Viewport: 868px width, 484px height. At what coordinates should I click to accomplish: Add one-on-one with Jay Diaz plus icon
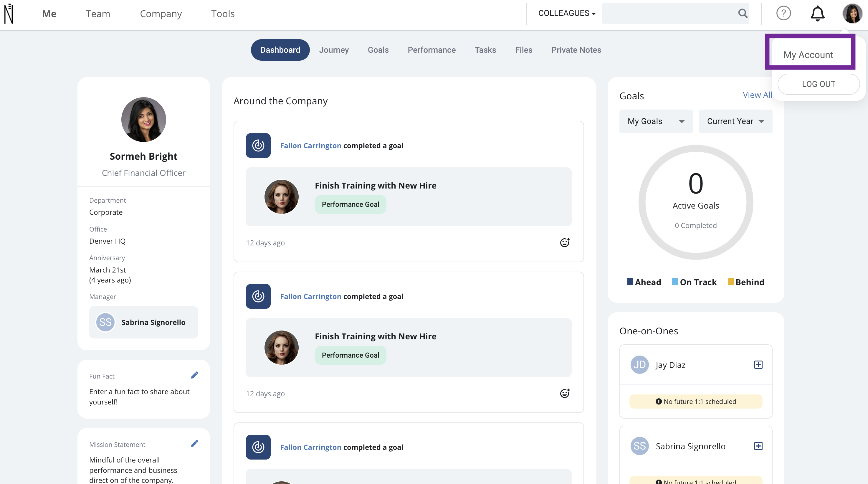pyautogui.click(x=758, y=365)
